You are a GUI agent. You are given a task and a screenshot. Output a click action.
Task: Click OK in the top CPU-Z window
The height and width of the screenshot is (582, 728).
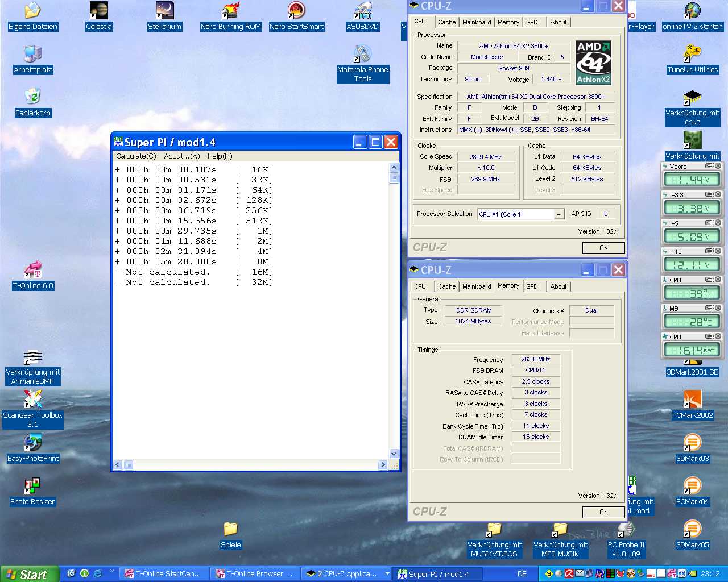click(603, 248)
